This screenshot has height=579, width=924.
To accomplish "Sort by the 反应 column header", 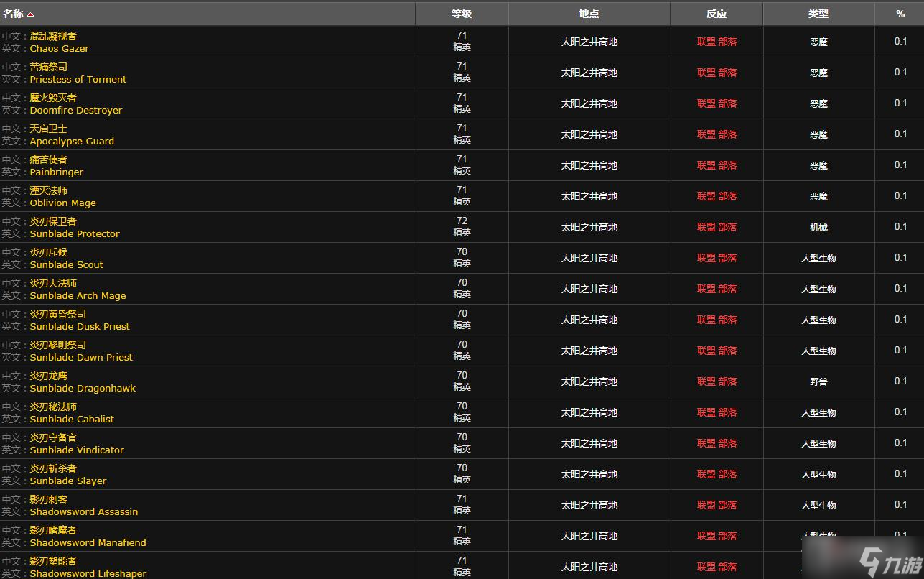I will click(717, 14).
